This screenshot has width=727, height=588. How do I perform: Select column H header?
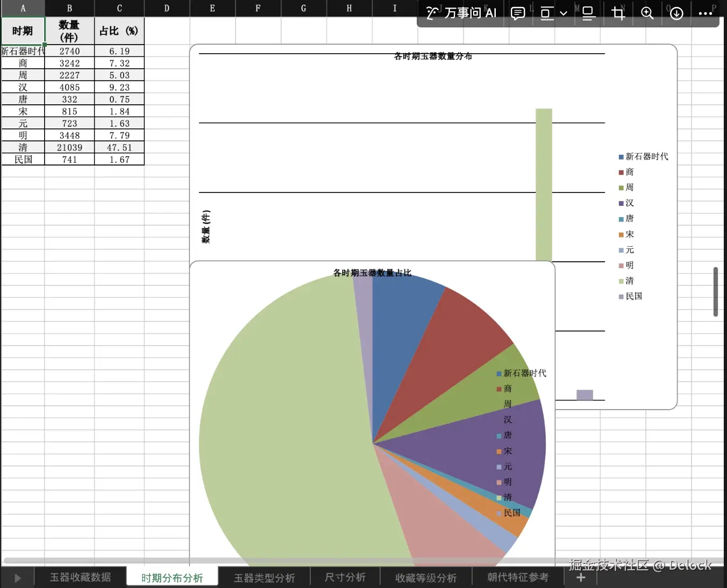[x=350, y=8]
